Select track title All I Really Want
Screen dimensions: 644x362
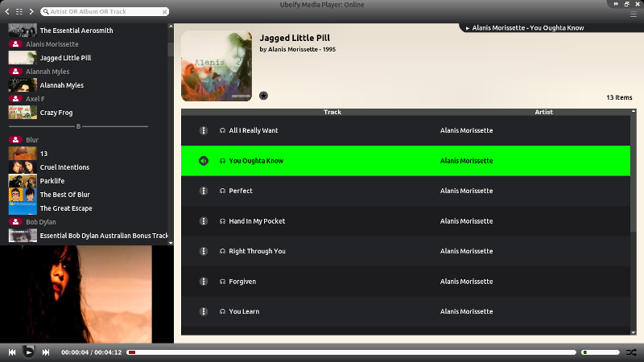254,130
